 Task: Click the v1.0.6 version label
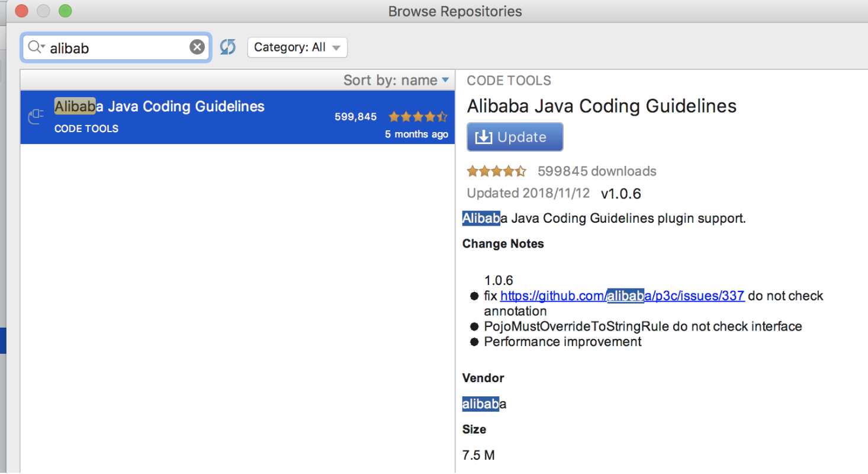tap(621, 194)
